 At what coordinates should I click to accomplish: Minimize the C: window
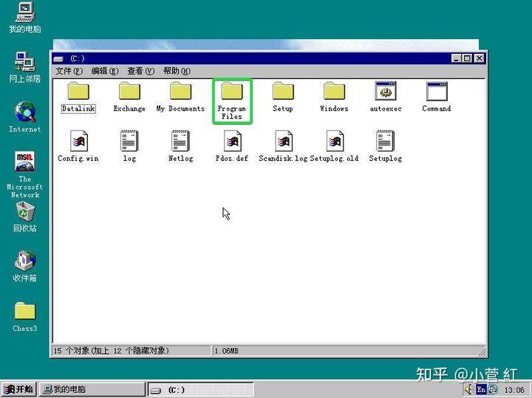[457, 58]
